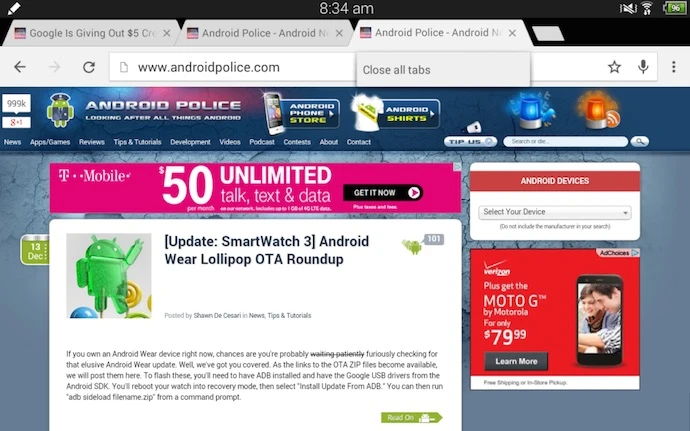Viewport: 690px width, 431px height.
Task: Bookmark page with the star icon
Action: point(614,67)
